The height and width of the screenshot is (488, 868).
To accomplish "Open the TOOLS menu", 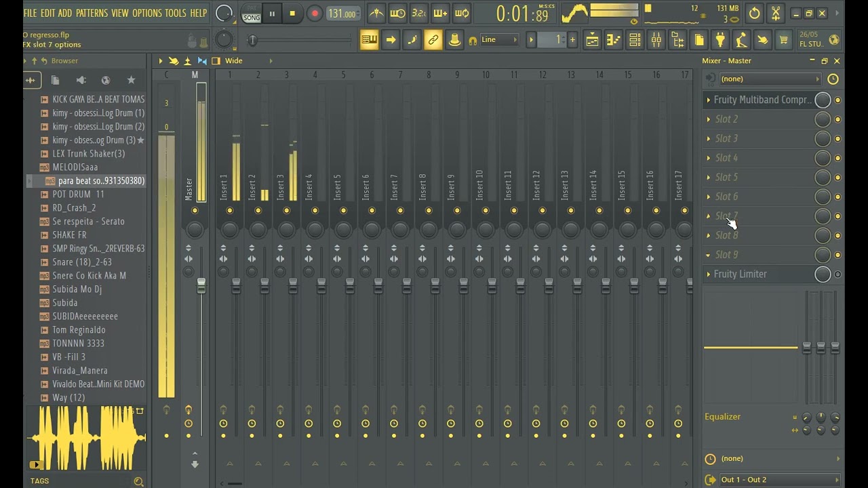I will coord(176,13).
